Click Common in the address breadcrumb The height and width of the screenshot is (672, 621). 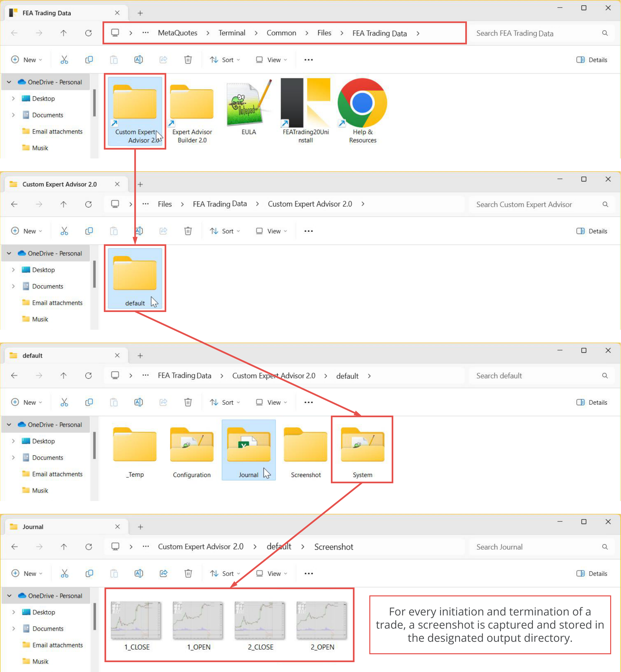coord(281,33)
